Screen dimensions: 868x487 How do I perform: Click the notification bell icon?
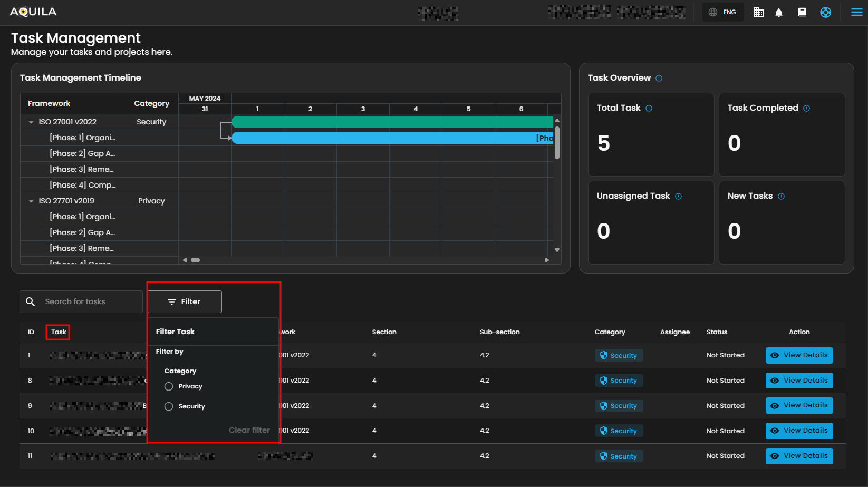pyautogui.click(x=779, y=13)
